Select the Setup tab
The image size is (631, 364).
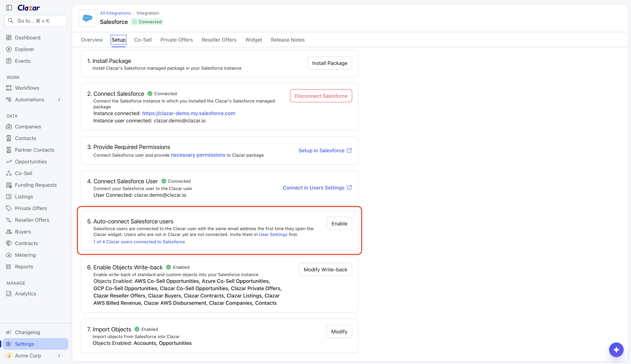pyautogui.click(x=118, y=40)
